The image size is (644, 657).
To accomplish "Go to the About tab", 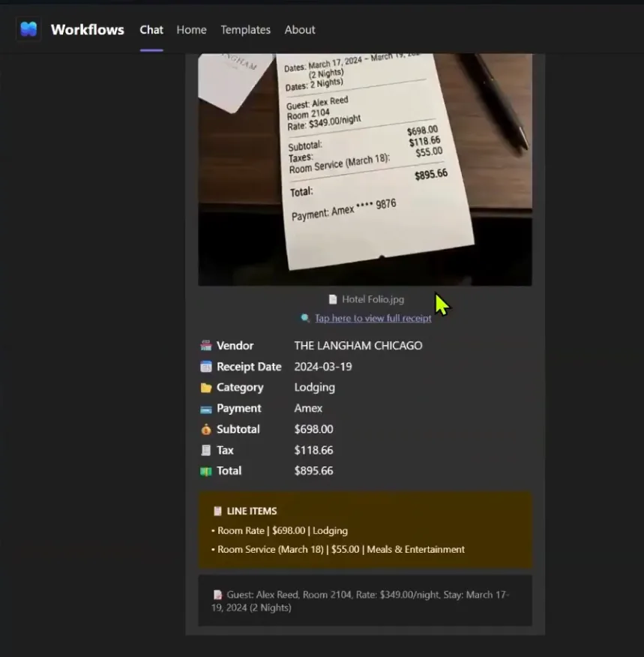I will pyautogui.click(x=300, y=30).
